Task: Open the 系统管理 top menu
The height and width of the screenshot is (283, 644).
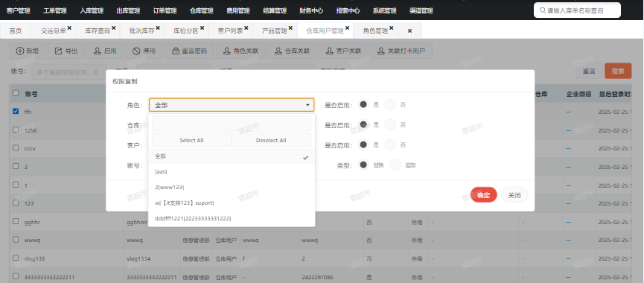Action: click(x=384, y=10)
